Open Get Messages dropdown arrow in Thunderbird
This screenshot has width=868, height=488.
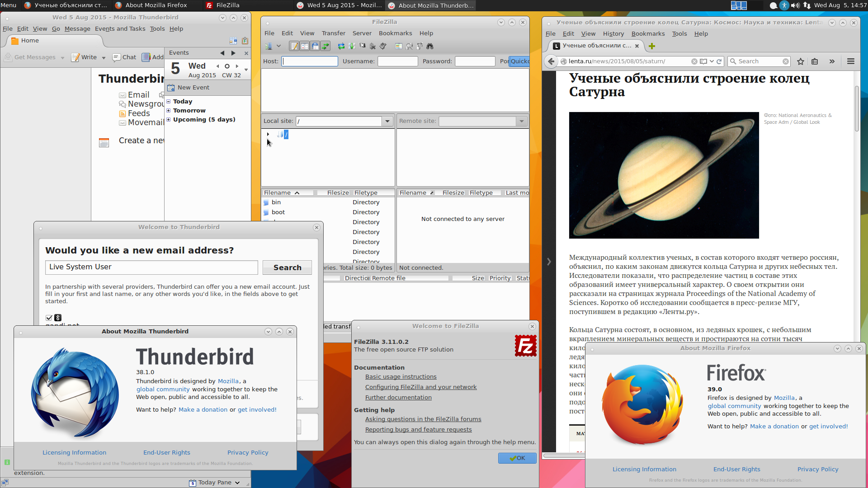click(x=62, y=58)
